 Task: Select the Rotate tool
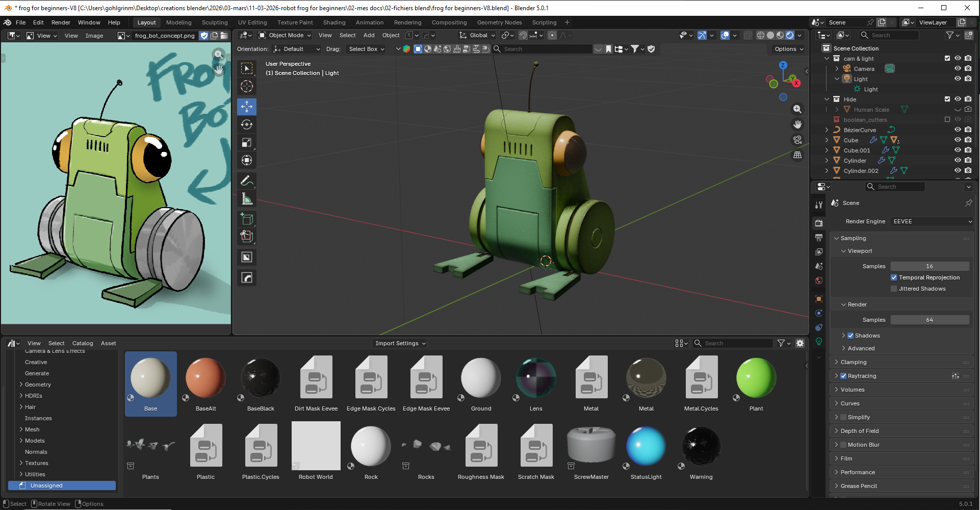[247, 124]
